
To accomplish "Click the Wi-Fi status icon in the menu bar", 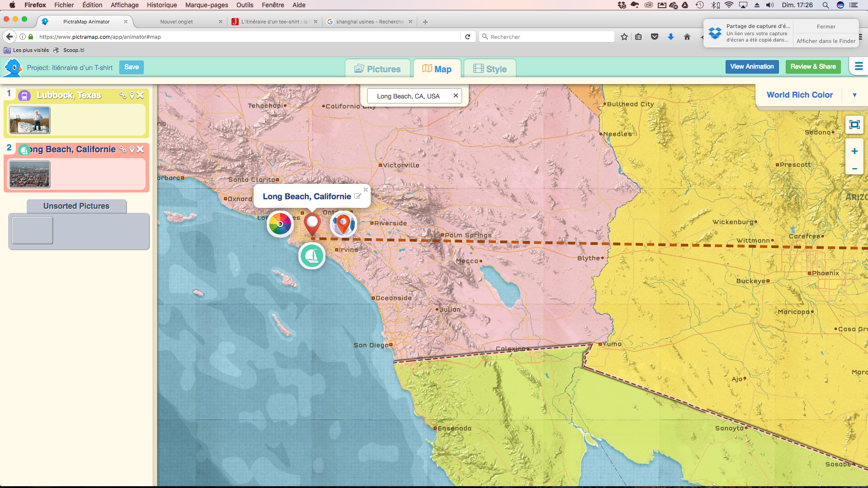I will [729, 5].
